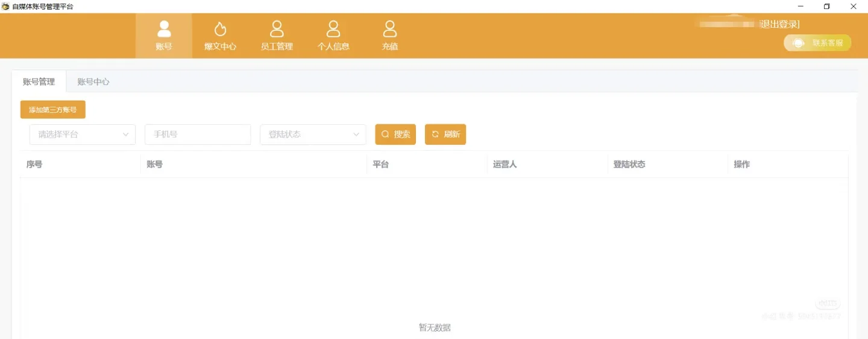This screenshot has height=339, width=868.
Task: Switch to the 账号管理 tab
Action: pyautogui.click(x=39, y=81)
